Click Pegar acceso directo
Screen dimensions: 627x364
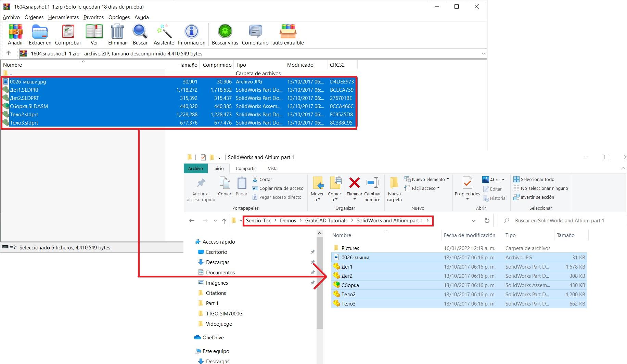point(277,197)
